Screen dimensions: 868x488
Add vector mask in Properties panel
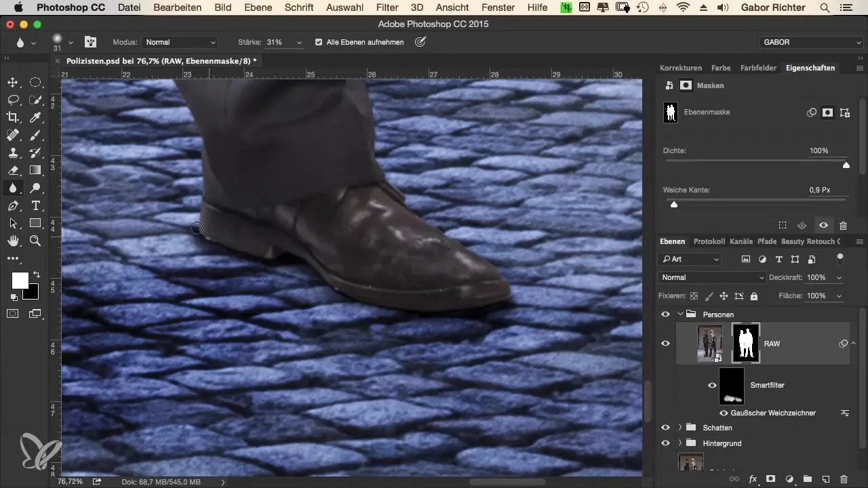click(x=844, y=113)
